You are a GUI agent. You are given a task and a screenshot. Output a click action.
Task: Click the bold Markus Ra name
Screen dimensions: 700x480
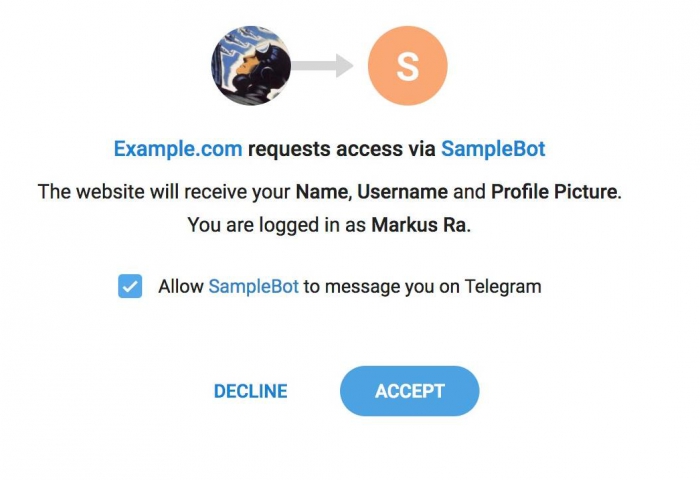point(418,225)
